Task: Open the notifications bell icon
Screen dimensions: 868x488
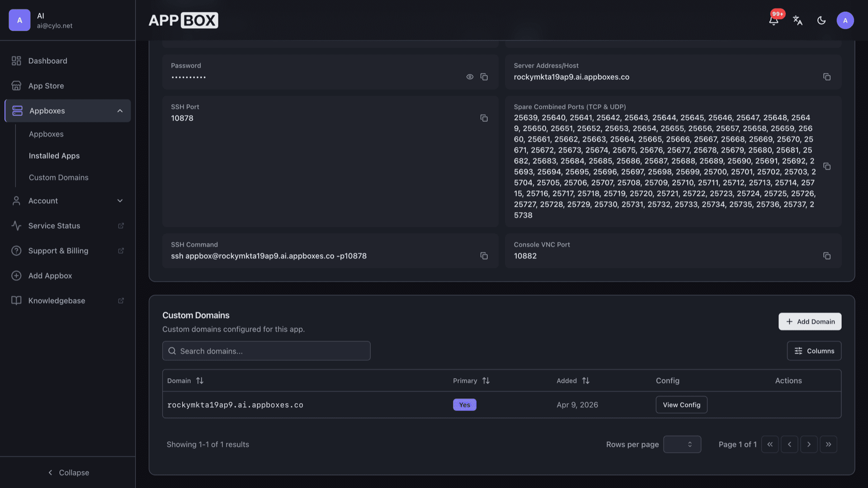Action: pos(774,20)
